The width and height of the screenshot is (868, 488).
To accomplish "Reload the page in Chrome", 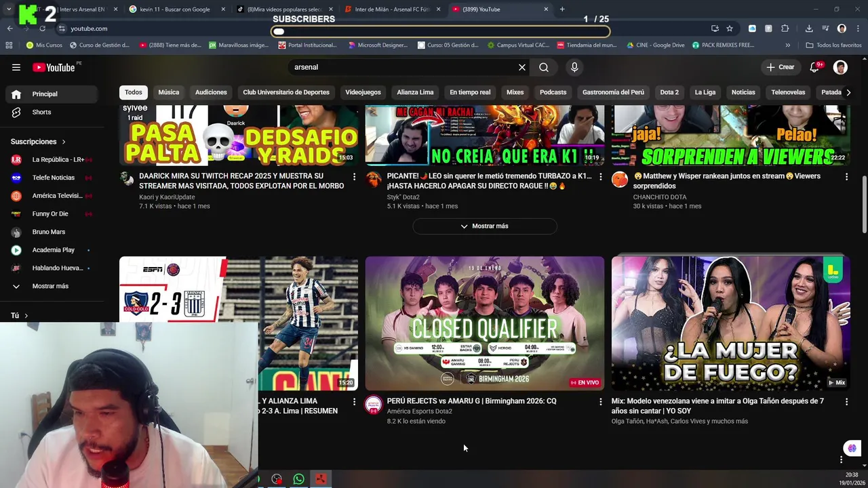I will point(42,28).
